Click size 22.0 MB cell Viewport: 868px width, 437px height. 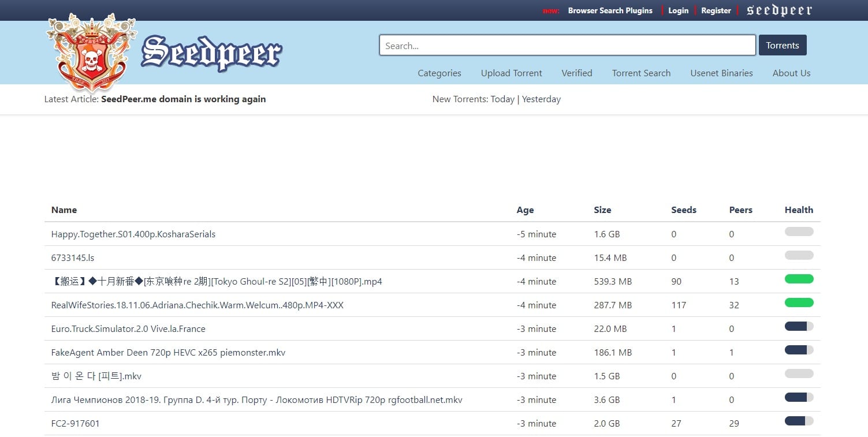(610, 329)
